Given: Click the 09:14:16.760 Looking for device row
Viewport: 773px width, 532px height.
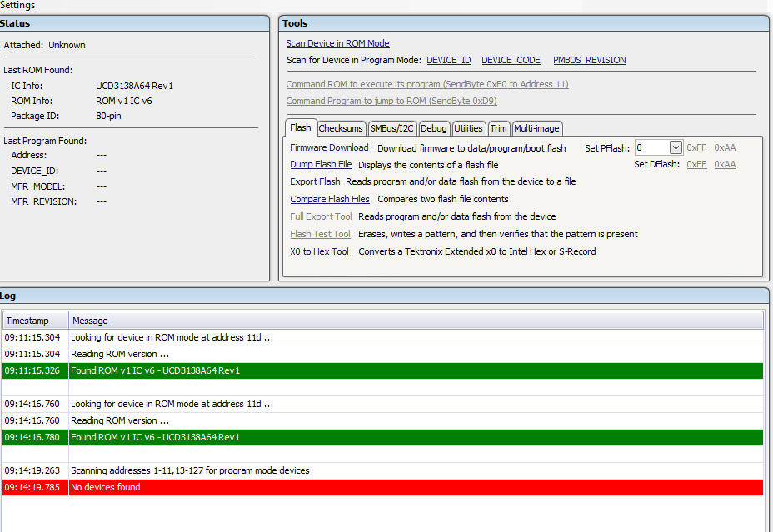Looking at the screenshot, I should pyautogui.click(x=382, y=404).
